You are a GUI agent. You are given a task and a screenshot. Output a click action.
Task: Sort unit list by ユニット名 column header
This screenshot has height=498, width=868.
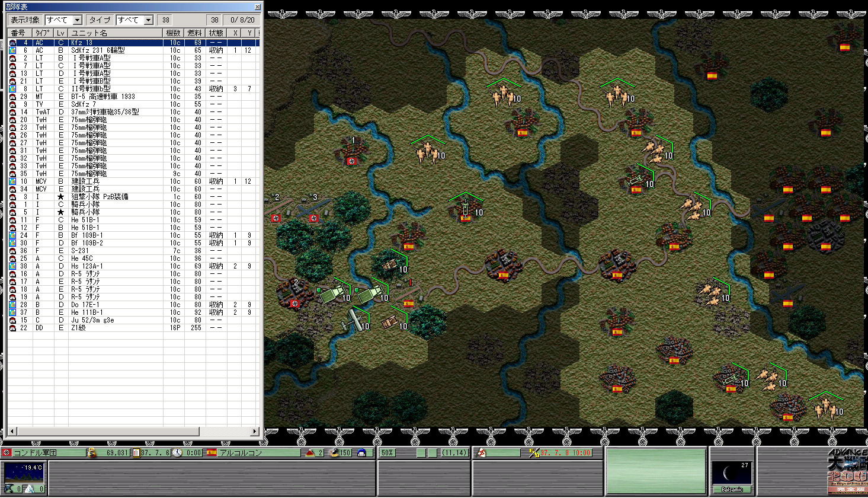116,33
